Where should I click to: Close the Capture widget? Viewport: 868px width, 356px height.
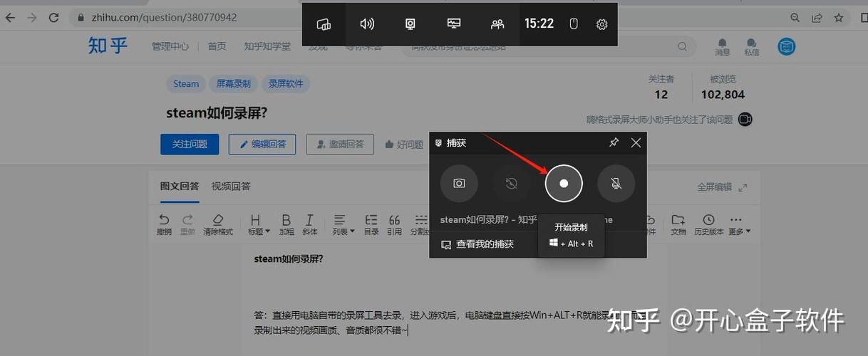click(636, 142)
